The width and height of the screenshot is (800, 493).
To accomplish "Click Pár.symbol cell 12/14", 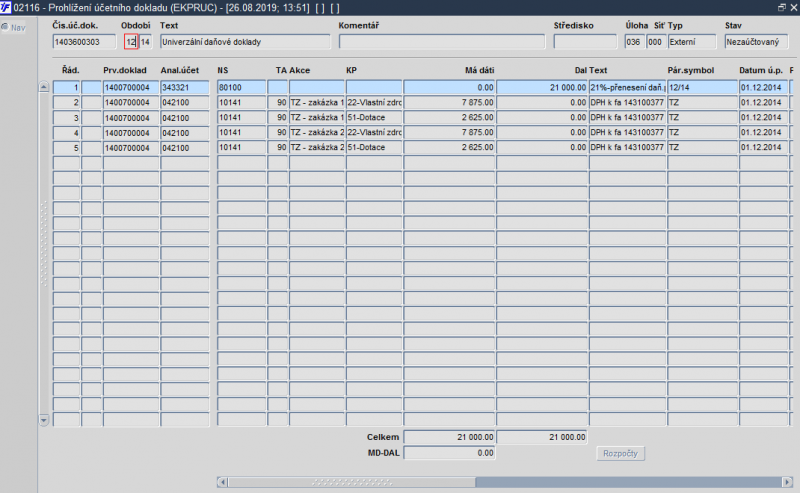I will (x=702, y=87).
